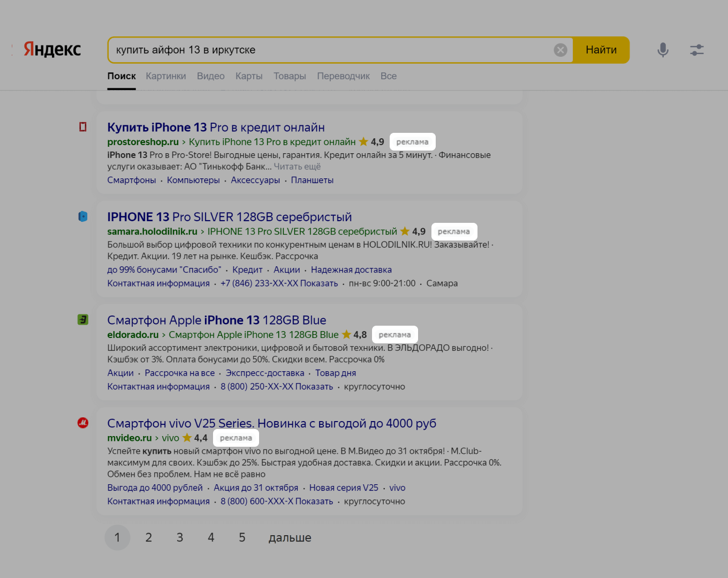Click into the search input field
728x578 pixels.
click(332, 50)
